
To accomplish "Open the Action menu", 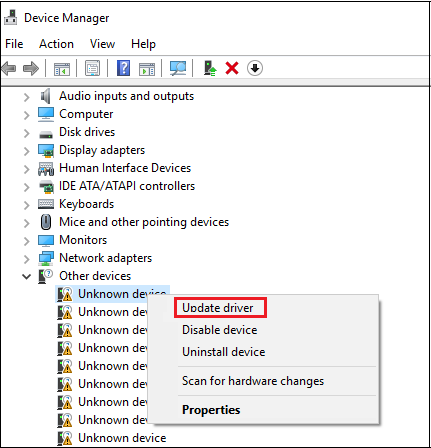I will click(56, 44).
